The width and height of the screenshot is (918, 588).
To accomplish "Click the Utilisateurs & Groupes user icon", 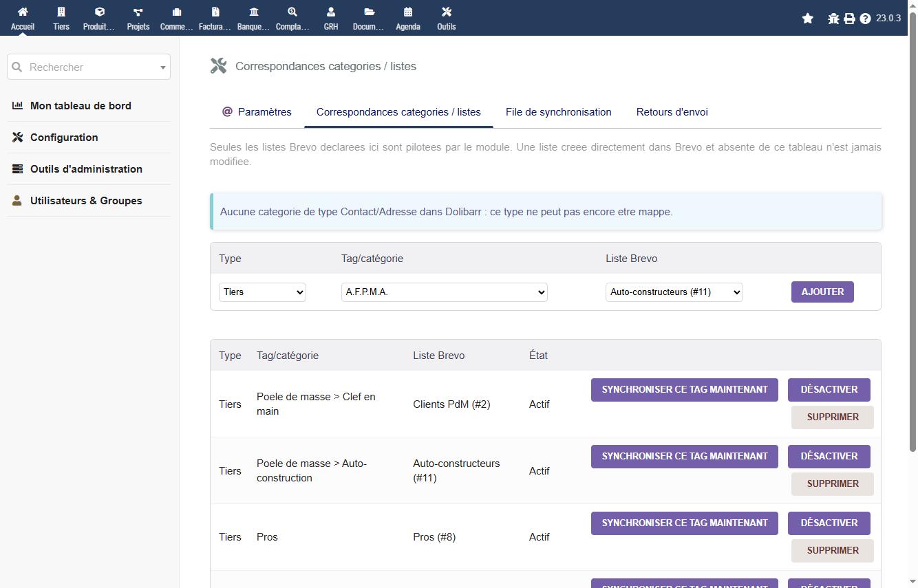I will 18,201.
